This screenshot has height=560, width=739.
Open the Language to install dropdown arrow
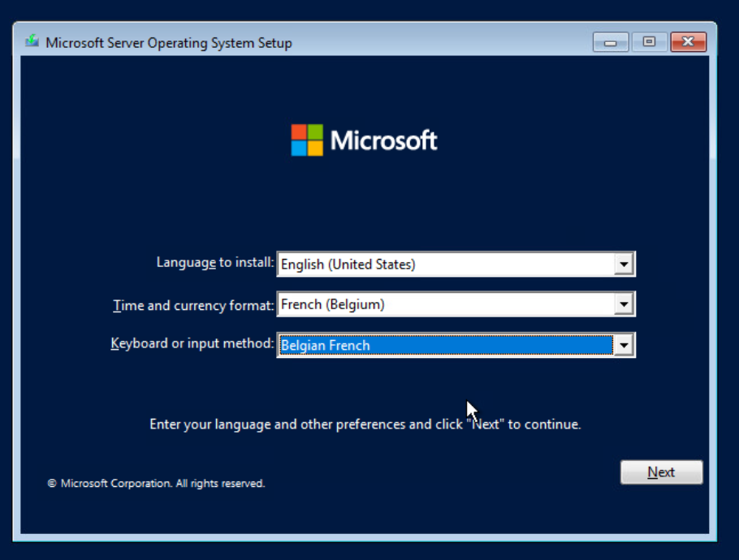point(624,265)
